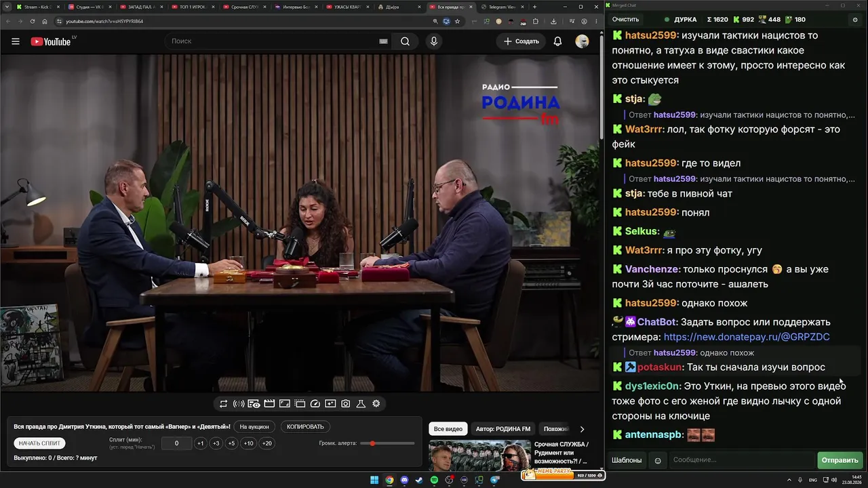Click the plus-sparkle frame icon in video toolbar

(330, 404)
